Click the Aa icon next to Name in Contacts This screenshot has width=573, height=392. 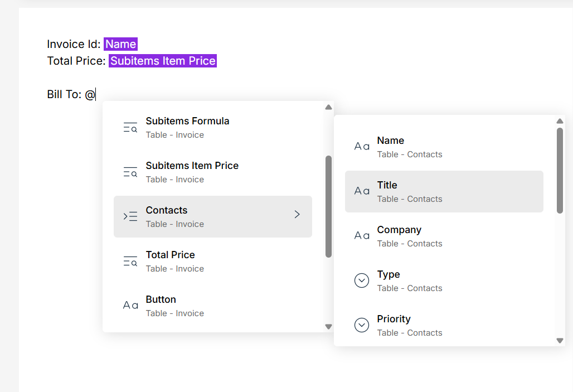click(x=361, y=147)
